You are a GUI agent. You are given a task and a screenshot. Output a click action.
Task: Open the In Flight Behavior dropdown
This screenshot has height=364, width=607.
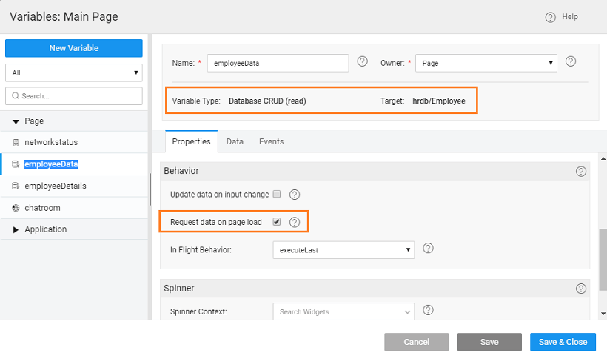(343, 250)
